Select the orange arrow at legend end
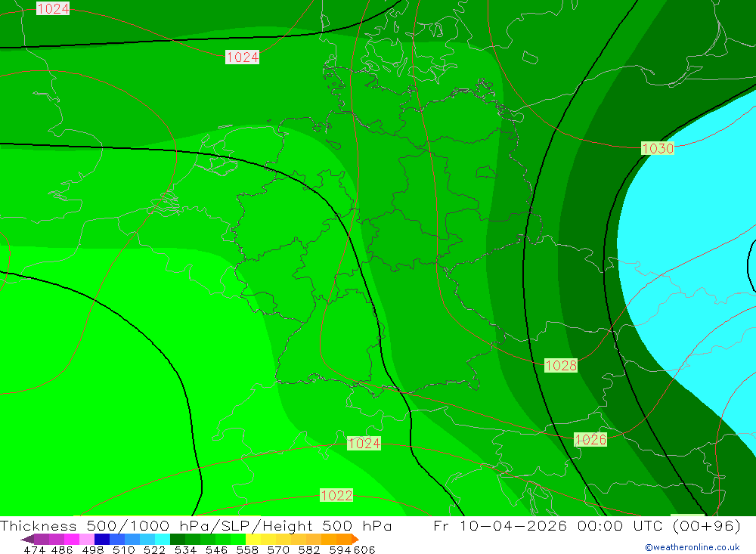Image resolution: width=756 pixels, height=554 pixels. pyautogui.click(x=355, y=539)
